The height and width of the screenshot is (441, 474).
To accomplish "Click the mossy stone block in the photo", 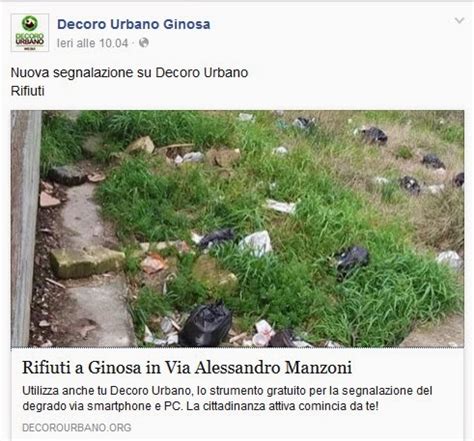I will (x=87, y=262).
